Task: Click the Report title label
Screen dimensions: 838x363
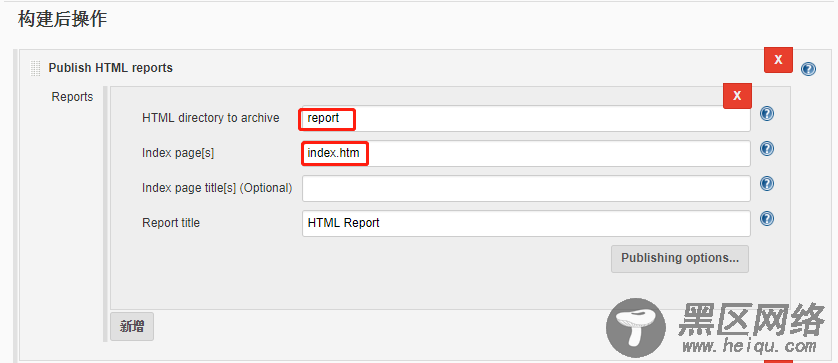Action: 171,222
